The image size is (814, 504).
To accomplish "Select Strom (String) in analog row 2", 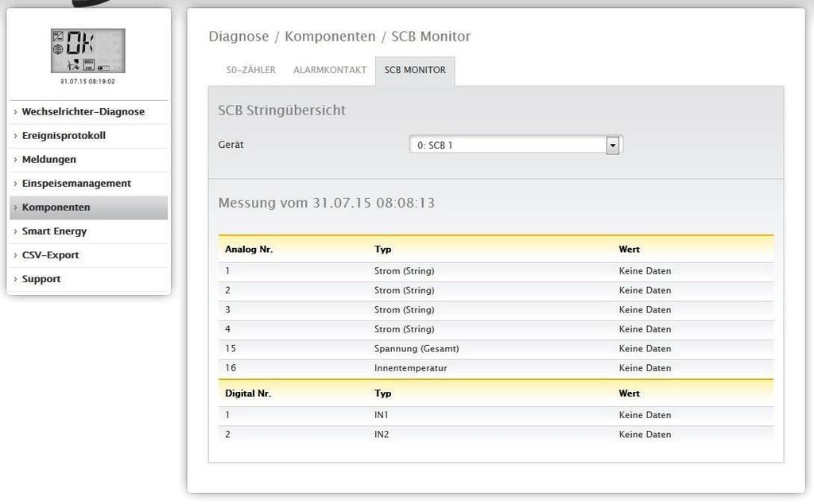I will [x=404, y=290].
